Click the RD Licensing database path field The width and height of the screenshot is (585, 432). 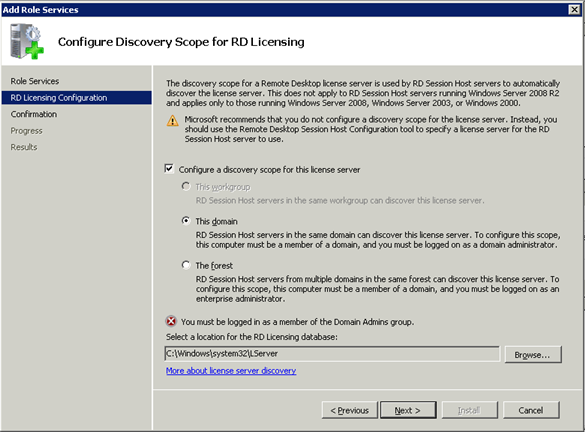[x=332, y=354]
